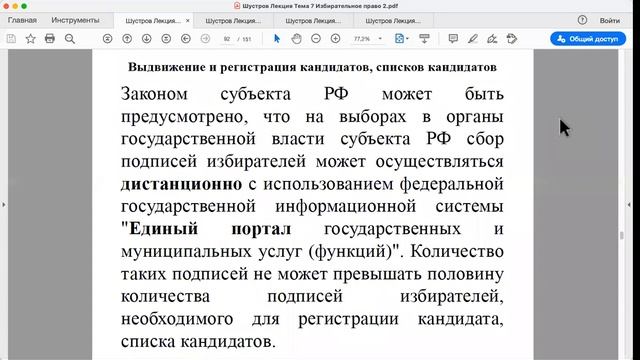Open text search with the magnifier icon
640x360 pixels.
(x=70, y=39)
